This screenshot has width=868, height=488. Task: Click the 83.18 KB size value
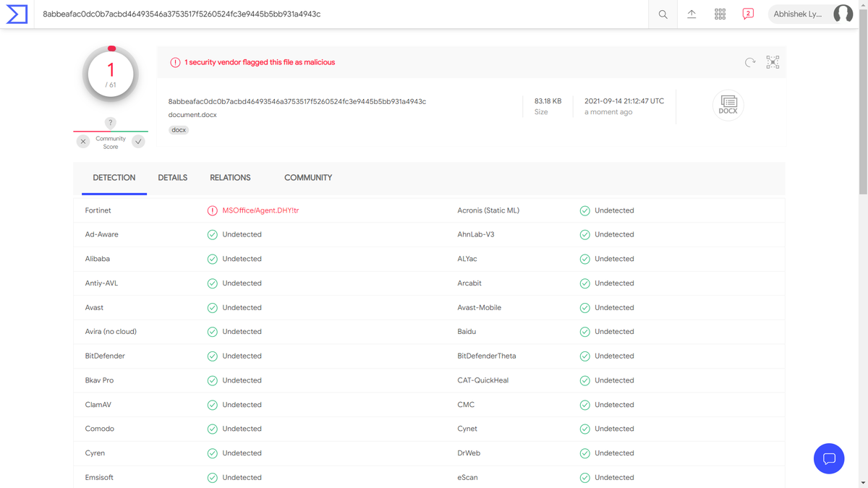(x=548, y=101)
